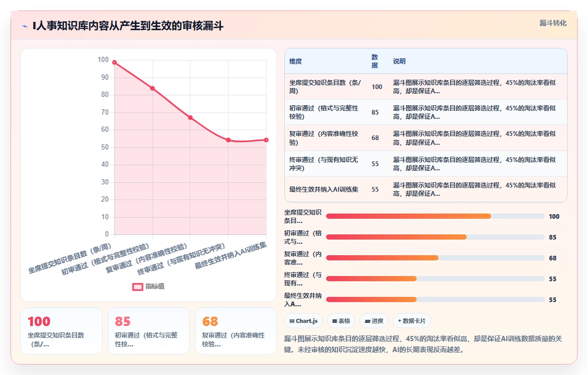Click the lightning icon beside the title

coord(25,26)
